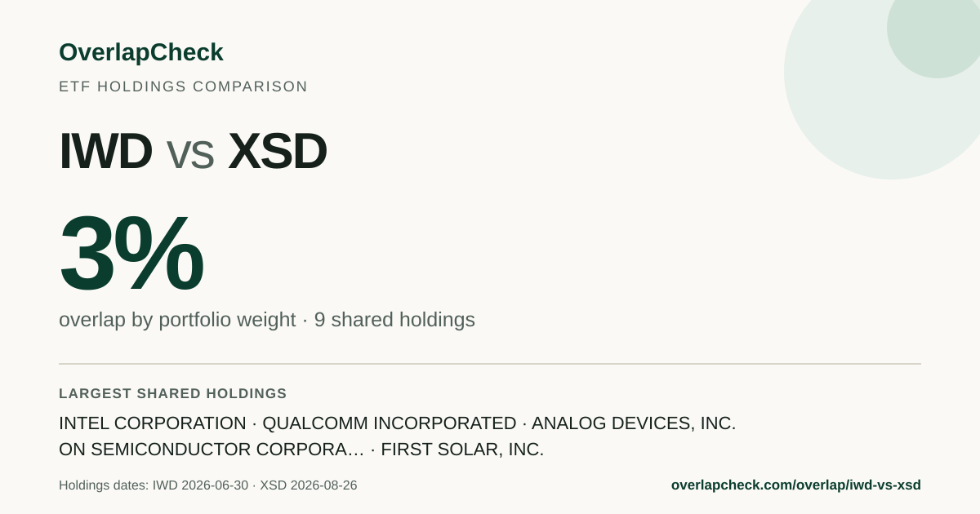Click the 9 shared holdings text
The width and height of the screenshot is (980, 514).
tap(394, 320)
